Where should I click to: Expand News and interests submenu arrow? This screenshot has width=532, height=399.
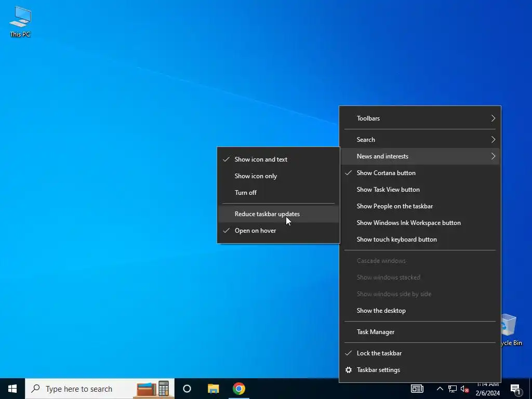(493, 156)
